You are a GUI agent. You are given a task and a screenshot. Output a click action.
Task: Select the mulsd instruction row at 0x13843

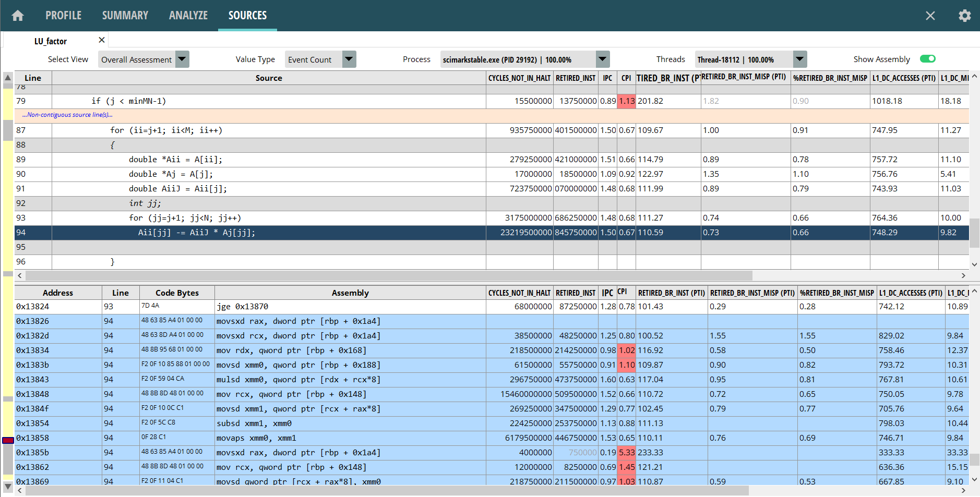click(298, 380)
